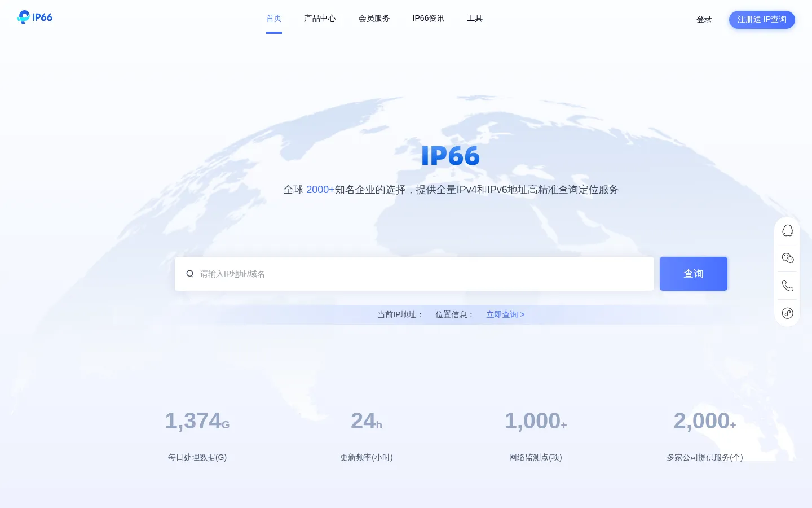Click 位置信息 label
Image resolution: width=812 pixels, height=508 pixels.
[455, 314]
